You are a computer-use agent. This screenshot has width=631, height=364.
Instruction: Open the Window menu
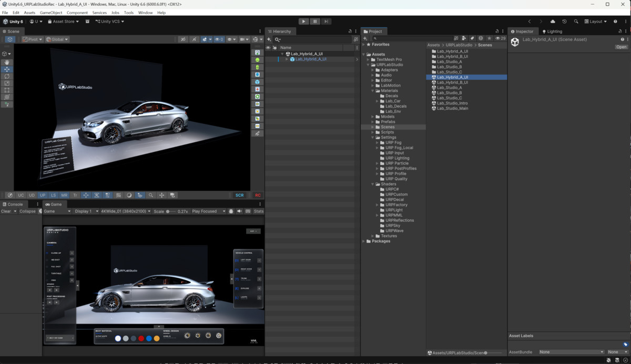point(146,13)
